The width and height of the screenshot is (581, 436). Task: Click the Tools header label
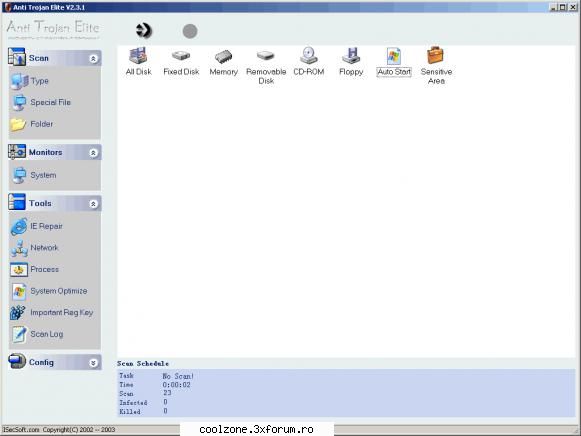(x=40, y=203)
